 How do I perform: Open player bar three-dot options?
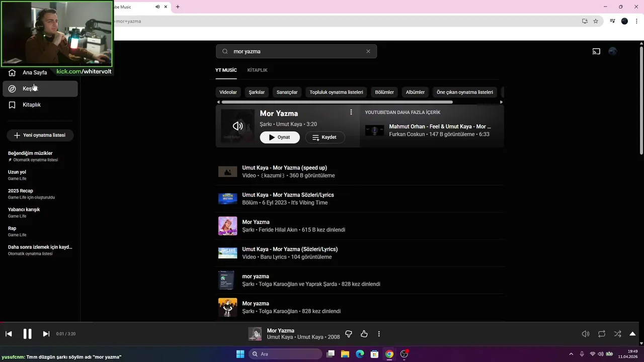[379, 334]
